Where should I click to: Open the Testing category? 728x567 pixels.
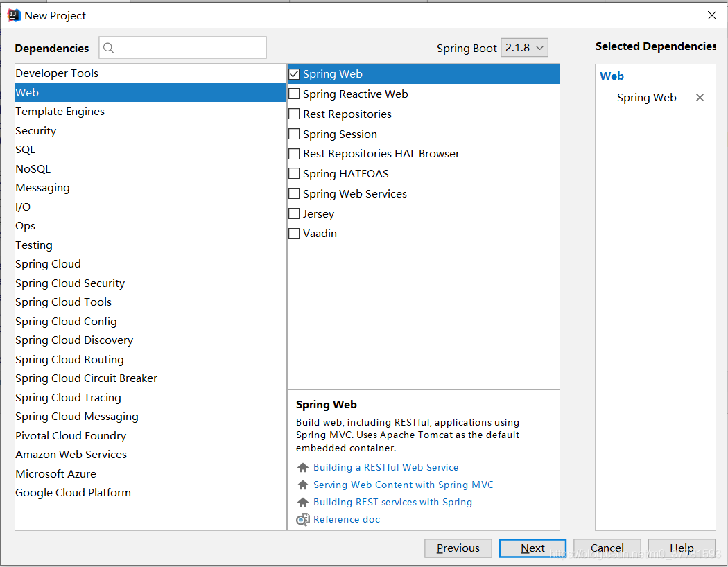tap(150, 245)
